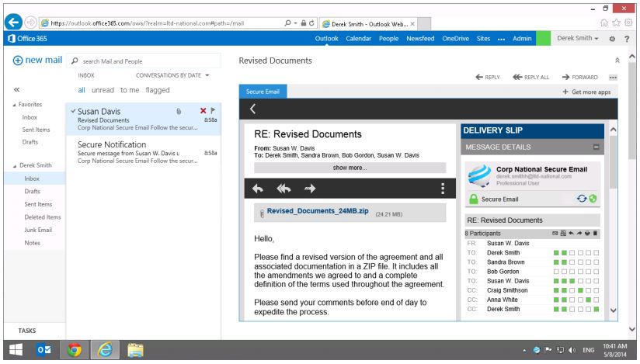Click the green shield icon in Secure Email row

coord(593,199)
